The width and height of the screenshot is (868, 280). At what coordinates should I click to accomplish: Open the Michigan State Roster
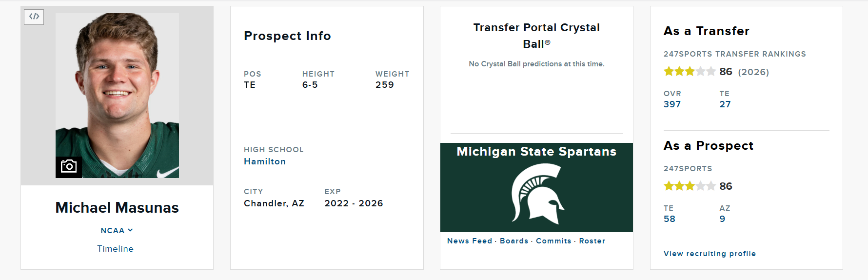[592, 241]
